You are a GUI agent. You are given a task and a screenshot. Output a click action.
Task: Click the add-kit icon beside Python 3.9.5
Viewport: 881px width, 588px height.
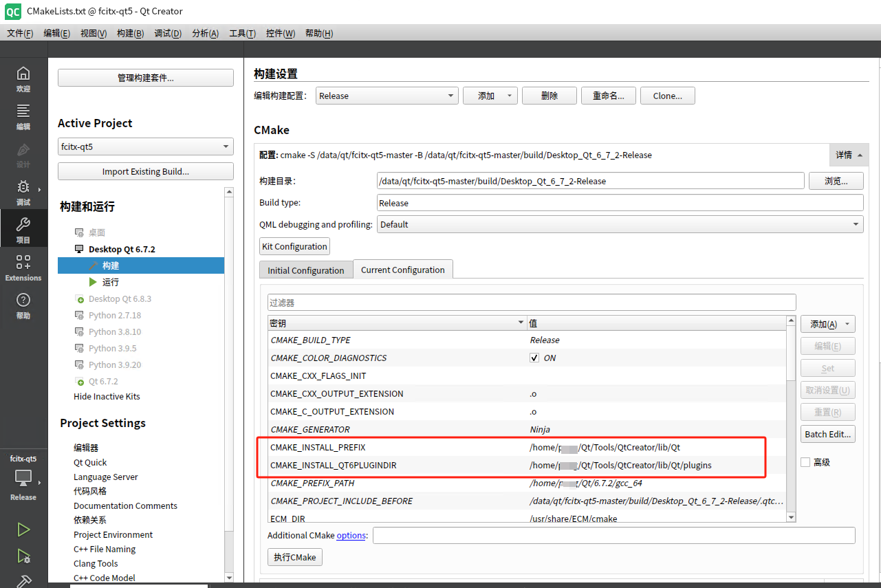80,349
